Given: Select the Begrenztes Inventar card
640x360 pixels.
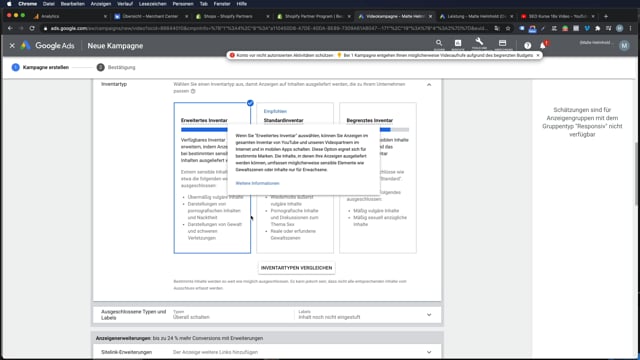Looking at the screenshot, I should (x=378, y=178).
